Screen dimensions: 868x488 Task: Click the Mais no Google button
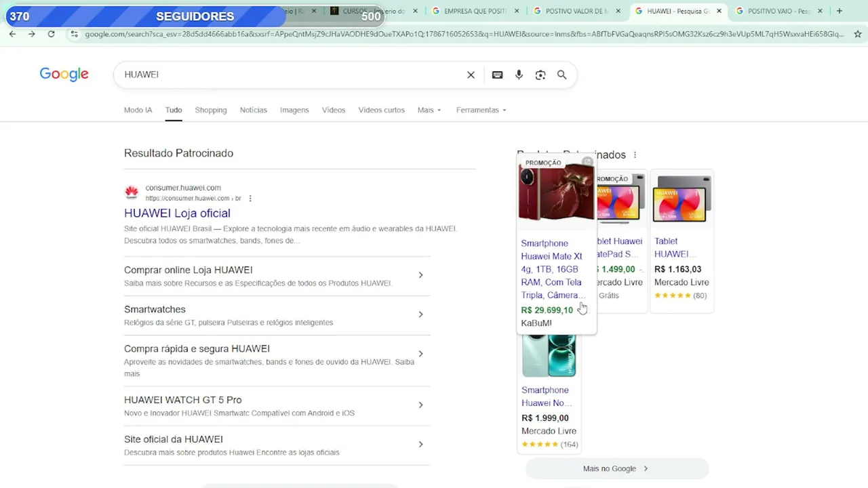click(616, 468)
